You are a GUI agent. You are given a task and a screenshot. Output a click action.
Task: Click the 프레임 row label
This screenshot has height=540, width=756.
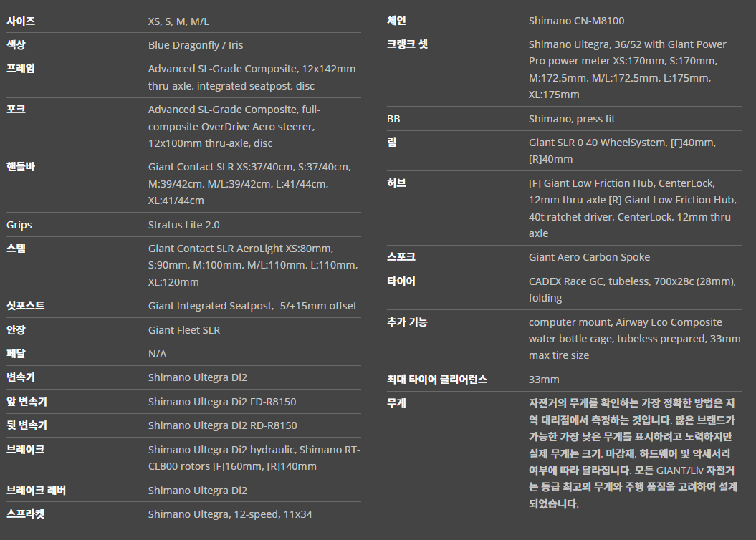[21, 69]
